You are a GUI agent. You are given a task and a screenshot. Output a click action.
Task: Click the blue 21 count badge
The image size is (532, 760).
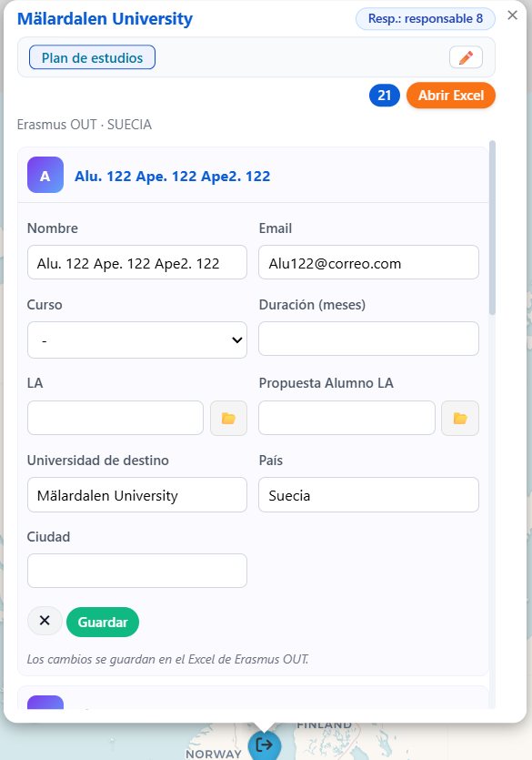(385, 95)
